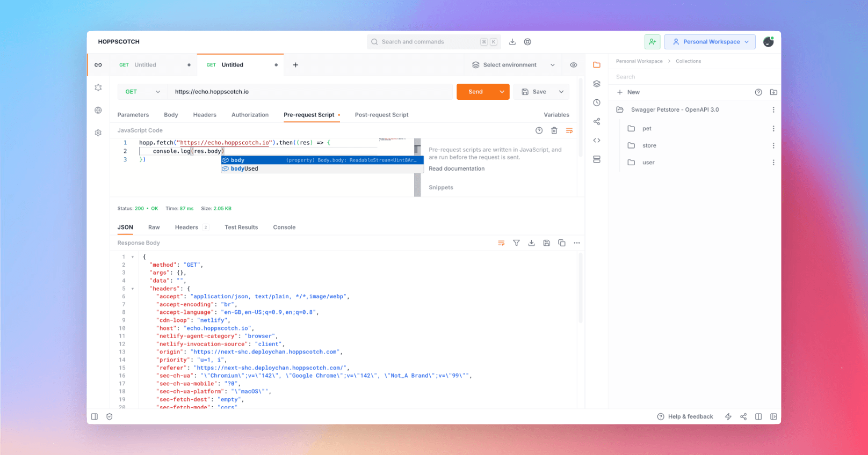Switch to the Post-request Script tab
Image resolution: width=868 pixels, height=455 pixels.
pos(381,115)
